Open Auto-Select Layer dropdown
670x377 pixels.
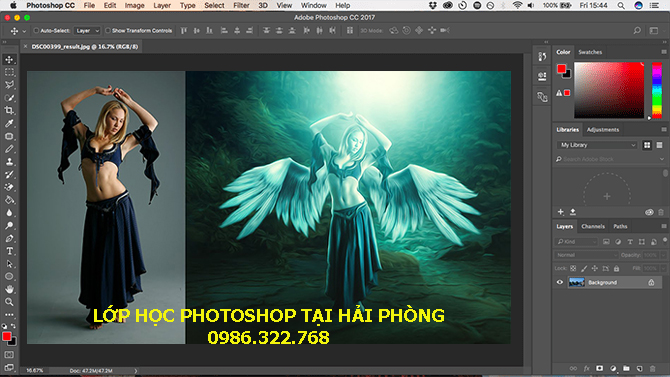click(87, 30)
